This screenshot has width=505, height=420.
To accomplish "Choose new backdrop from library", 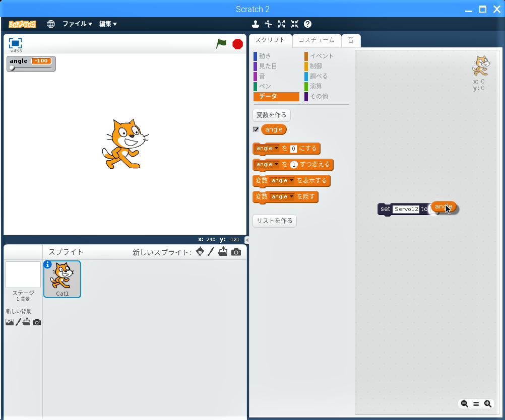I will (10, 322).
